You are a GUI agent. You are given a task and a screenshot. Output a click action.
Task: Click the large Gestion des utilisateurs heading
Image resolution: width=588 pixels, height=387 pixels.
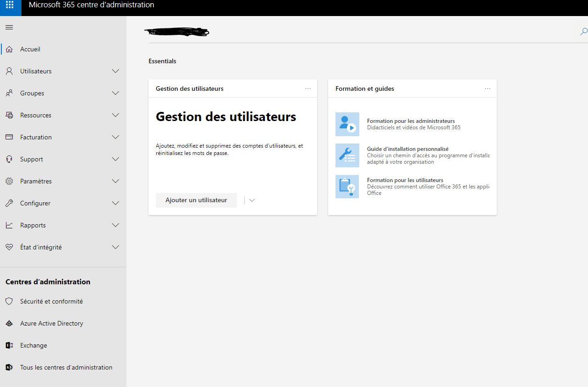tap(226, 116)
